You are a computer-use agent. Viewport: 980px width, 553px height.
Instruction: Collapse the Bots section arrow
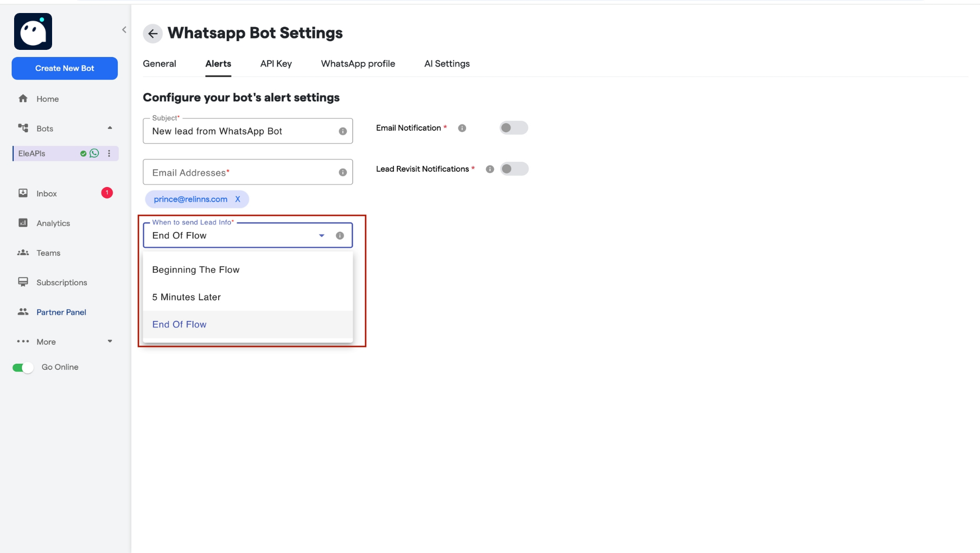110,128
